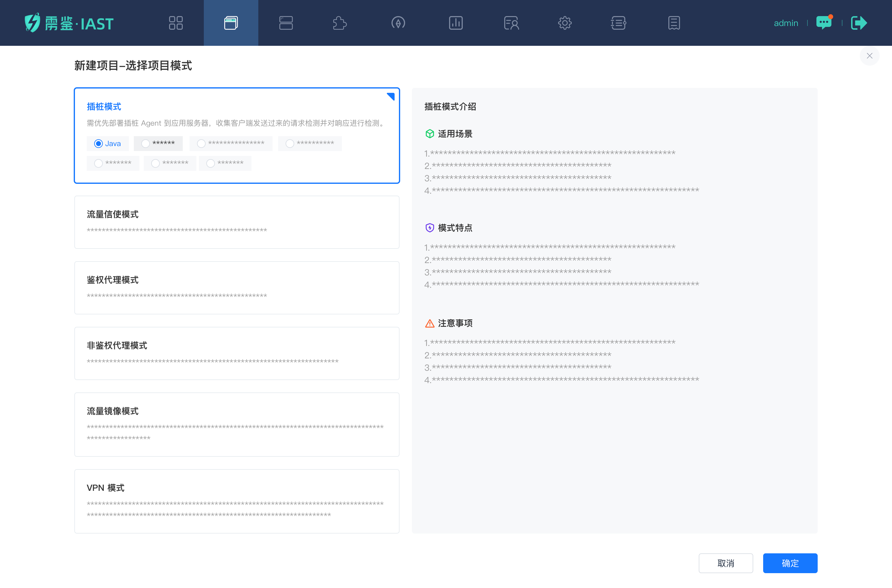Click the server/host stack nav icon
Viewport: 892px width, 588px height.
point(286,23)
